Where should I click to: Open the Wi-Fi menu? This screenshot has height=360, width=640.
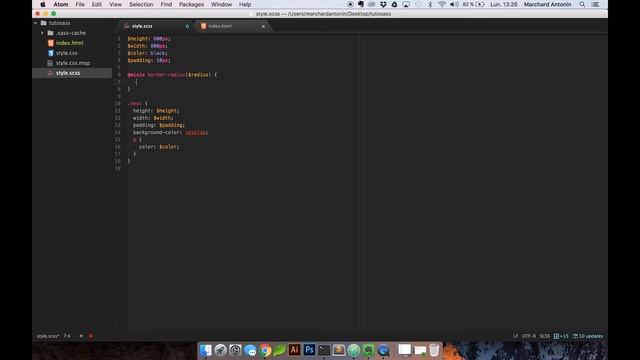[x=442, y=4]
